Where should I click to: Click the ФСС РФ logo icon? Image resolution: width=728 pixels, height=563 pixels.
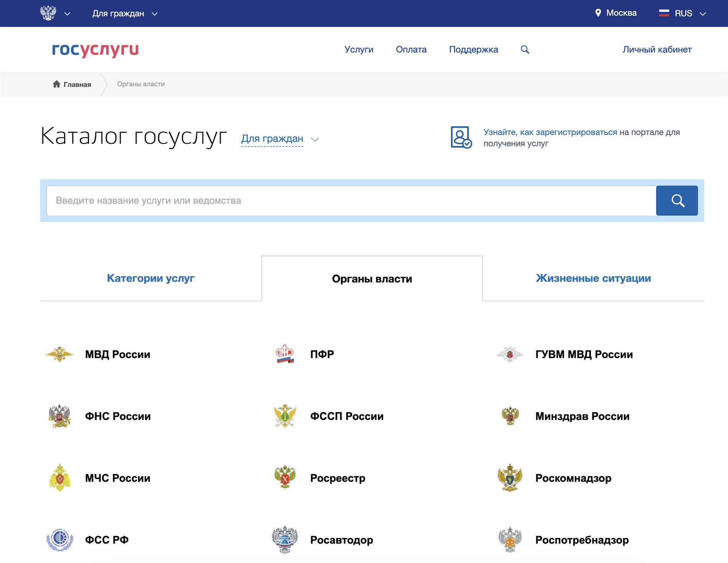click(60, 540)
